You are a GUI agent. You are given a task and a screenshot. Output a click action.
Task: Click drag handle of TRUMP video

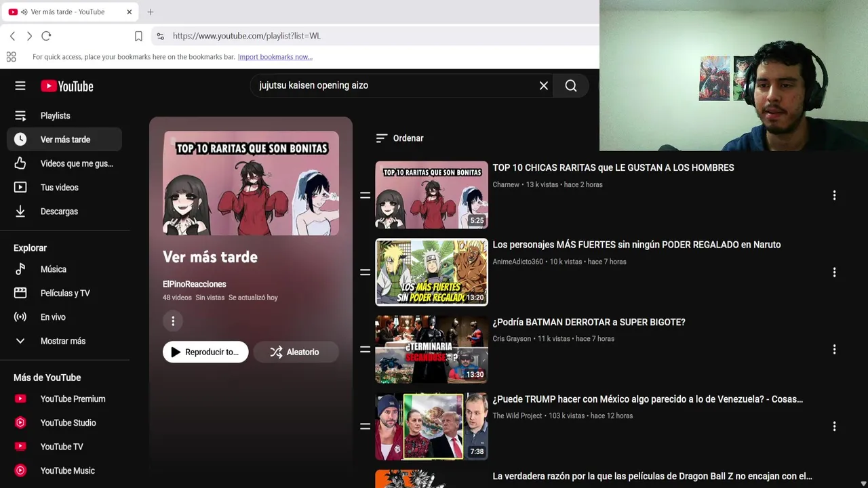[365, 426]
